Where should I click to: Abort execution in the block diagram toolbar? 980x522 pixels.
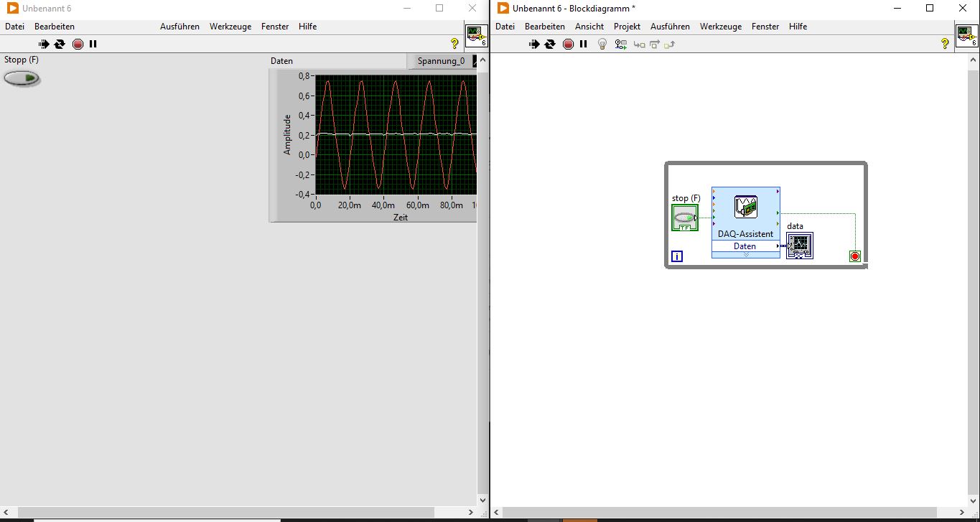click(x=568, y=44)
